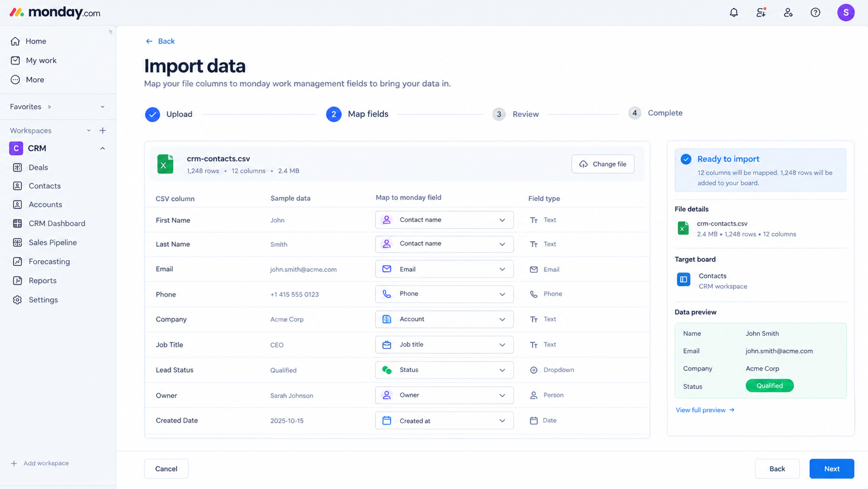Click the invite members icon
The width and height of the screenshot is (868, 489).
point(788,12)
